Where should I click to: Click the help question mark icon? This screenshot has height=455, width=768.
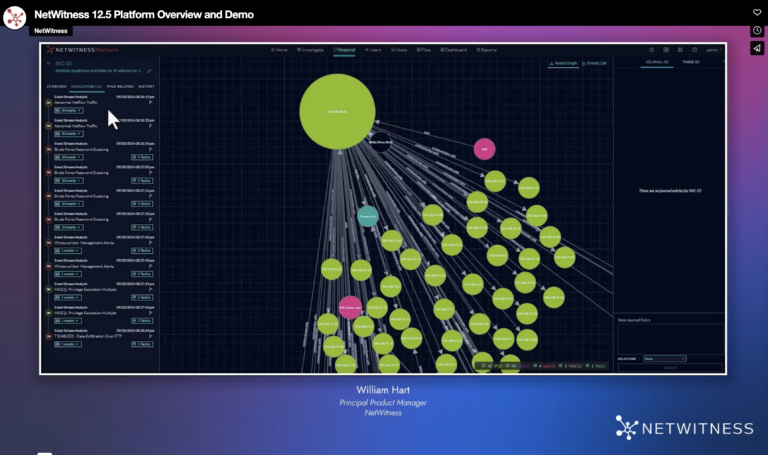(693, 49)
